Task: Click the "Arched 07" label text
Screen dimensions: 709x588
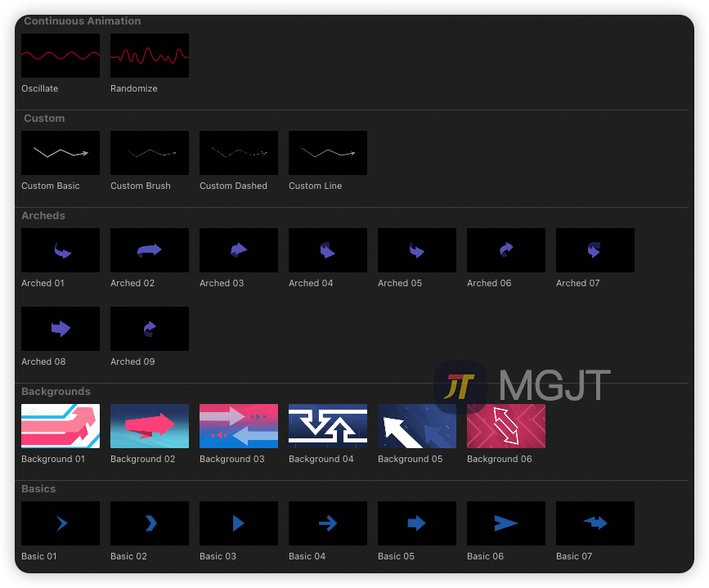Action: [578, 283]
